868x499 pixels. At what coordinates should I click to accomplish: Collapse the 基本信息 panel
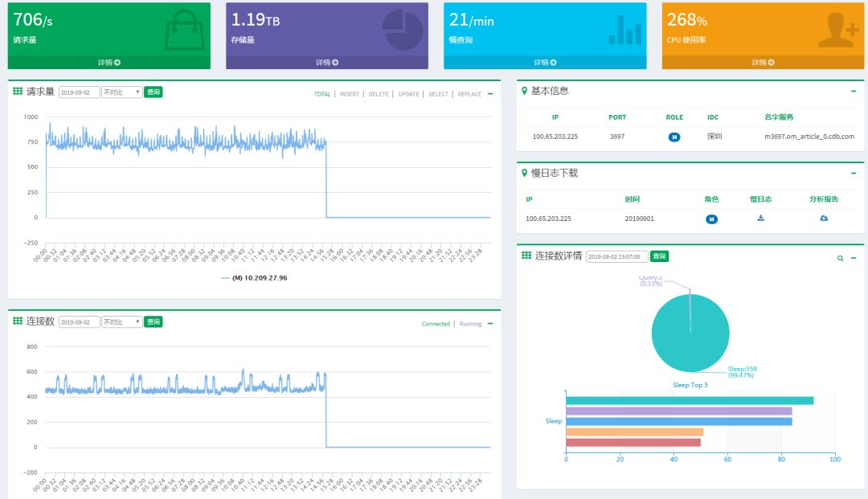tap(854, 92)
